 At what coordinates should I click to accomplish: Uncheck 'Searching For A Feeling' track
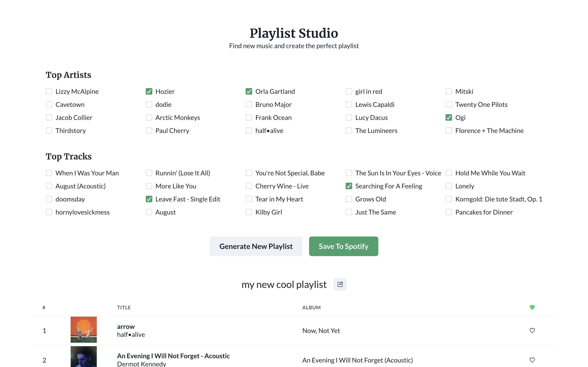pos(349,186)
